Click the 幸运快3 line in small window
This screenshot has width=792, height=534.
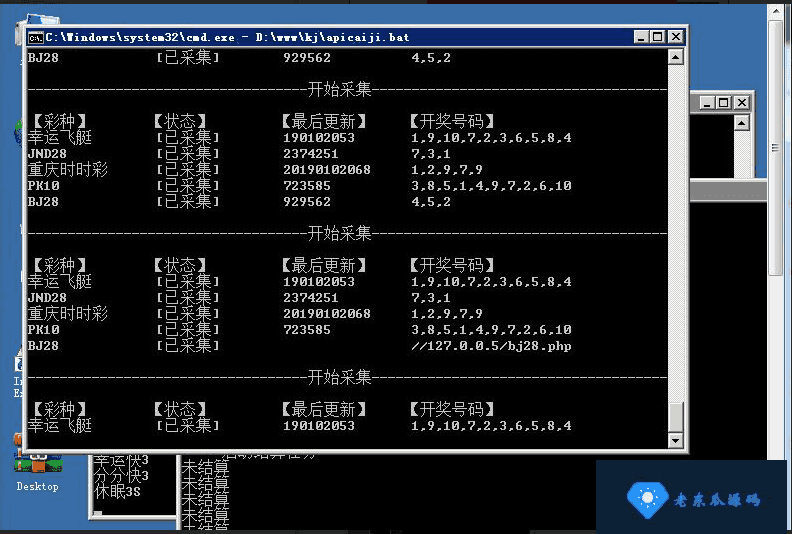click(x=123, y=461)
